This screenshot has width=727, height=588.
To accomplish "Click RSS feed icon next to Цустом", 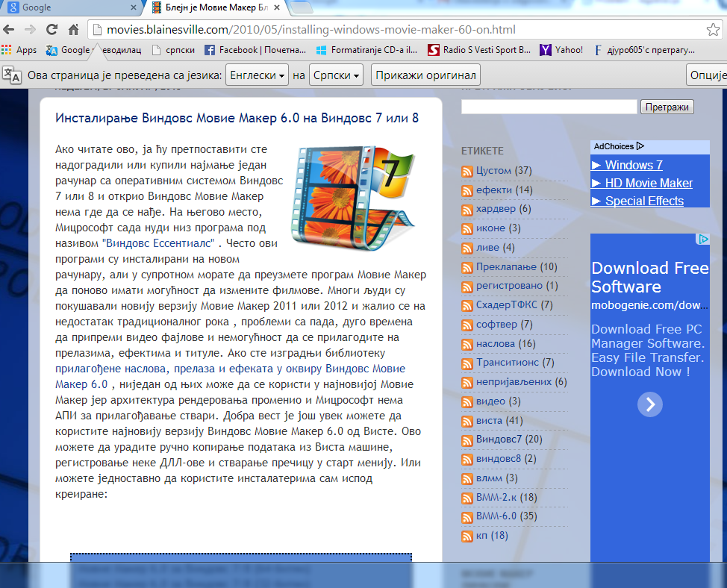I will click(x=467, y=172).
